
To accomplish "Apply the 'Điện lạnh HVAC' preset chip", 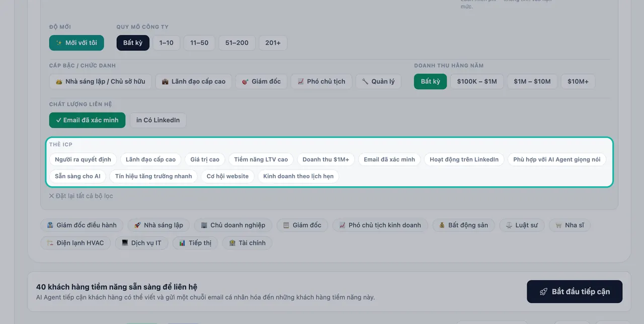I will tap(75, 243).
